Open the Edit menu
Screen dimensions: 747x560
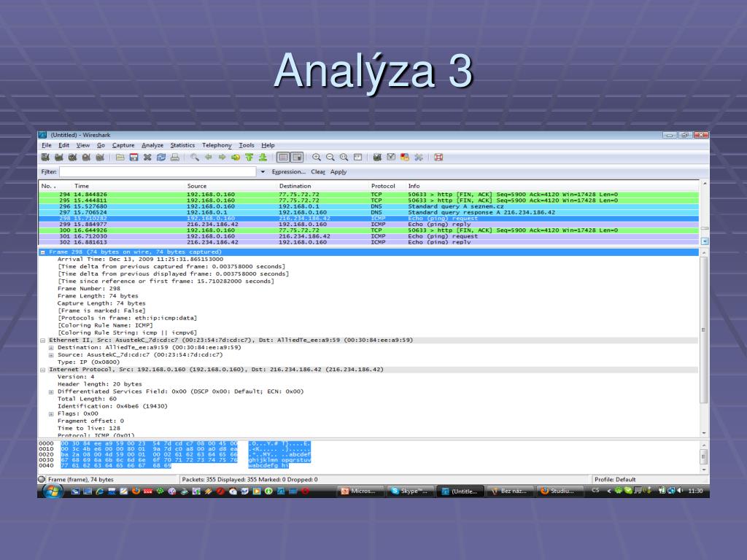pyautogui.click(x=64, y=145)
